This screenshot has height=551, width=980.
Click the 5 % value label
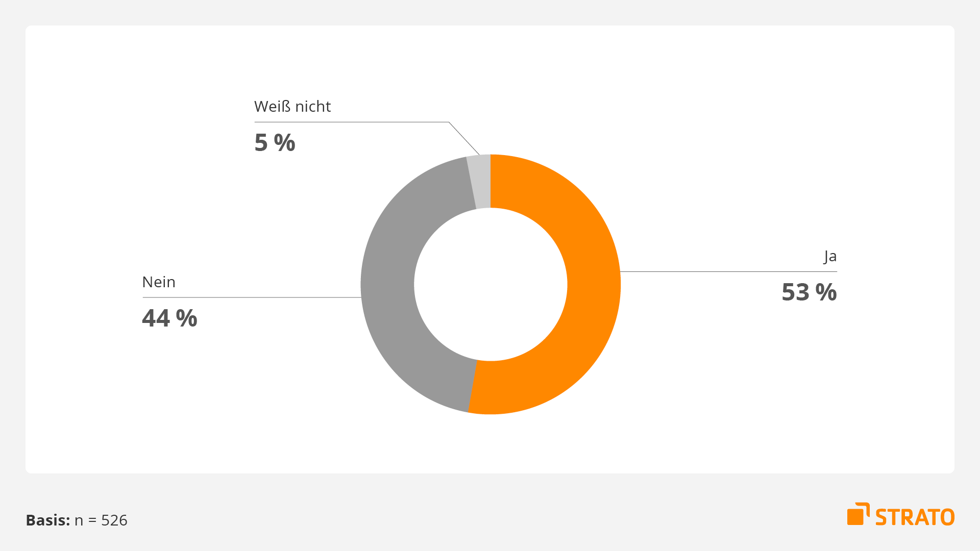pos(275,143)
